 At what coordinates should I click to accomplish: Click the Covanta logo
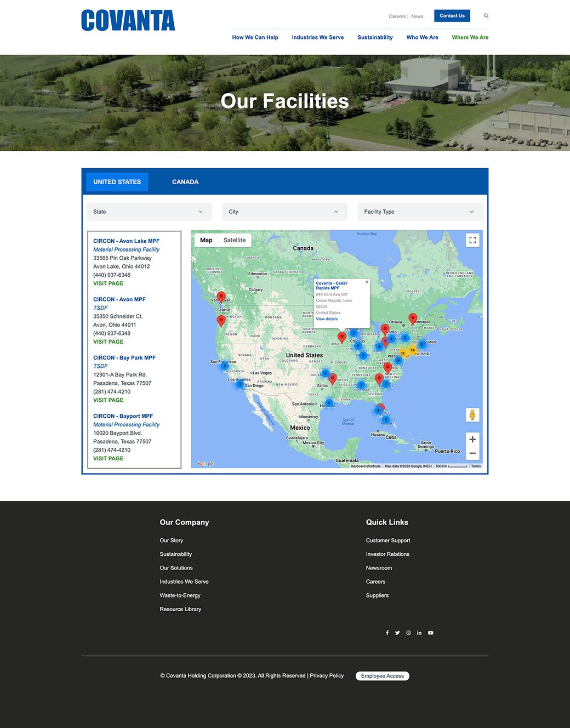128,20
